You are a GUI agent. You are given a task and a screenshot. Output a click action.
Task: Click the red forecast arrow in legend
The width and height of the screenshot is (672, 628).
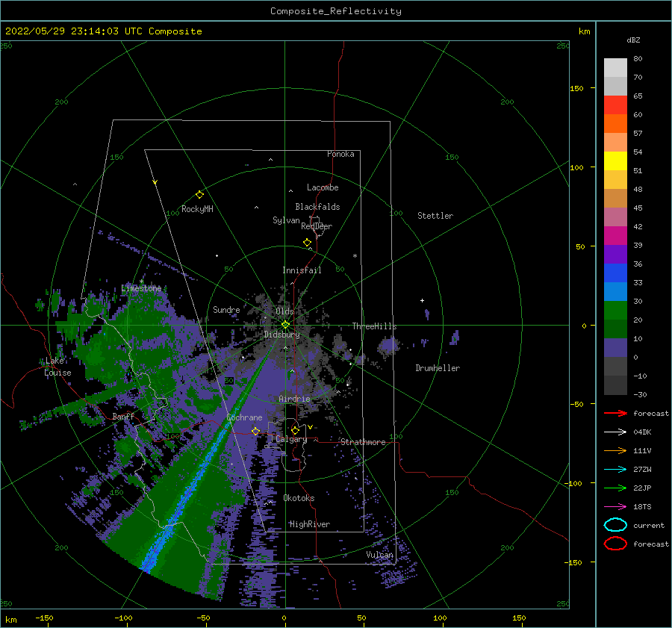coord(615,413)
